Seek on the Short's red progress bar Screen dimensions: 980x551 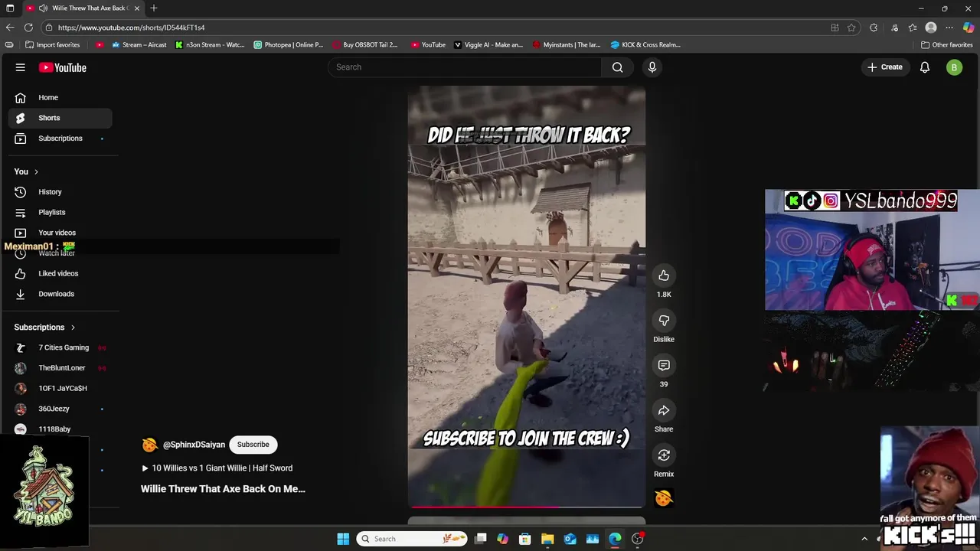(526, 507)
